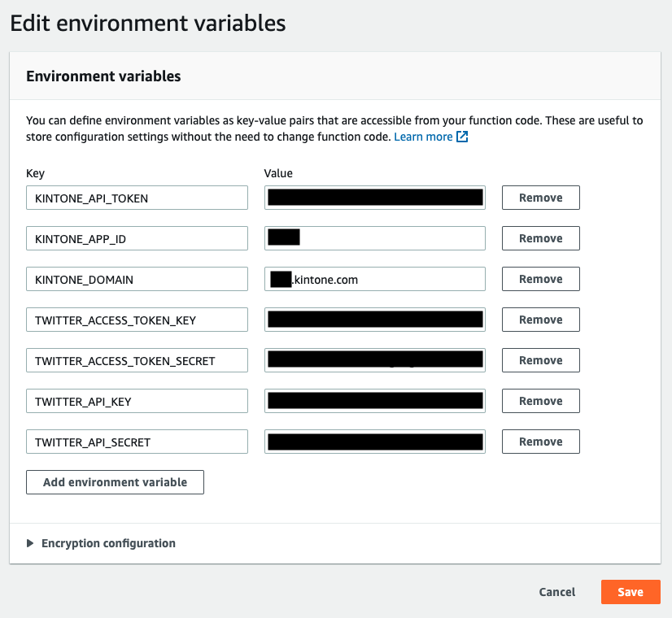Click inside the KINTONE_APP_ID value field
The height and width of the screenshot is (618, 672).
click(x=374, y=238)
